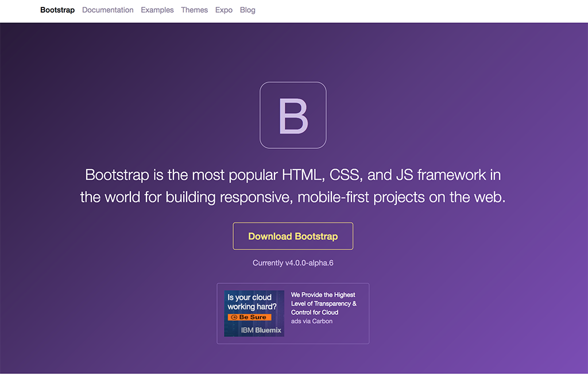Click the 'Currently v4.0.0-alpha.6' version text

[293, 263]
